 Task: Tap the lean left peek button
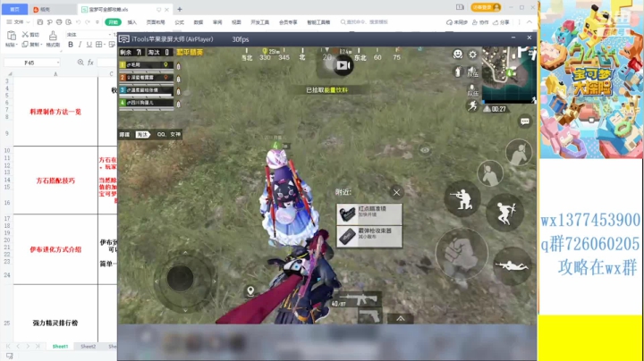tap(490, 173)
